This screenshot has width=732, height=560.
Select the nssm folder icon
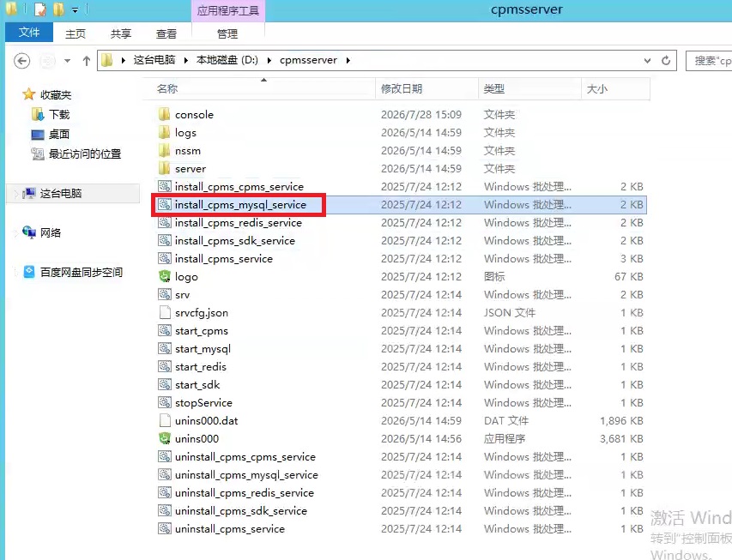click(164, 151)
